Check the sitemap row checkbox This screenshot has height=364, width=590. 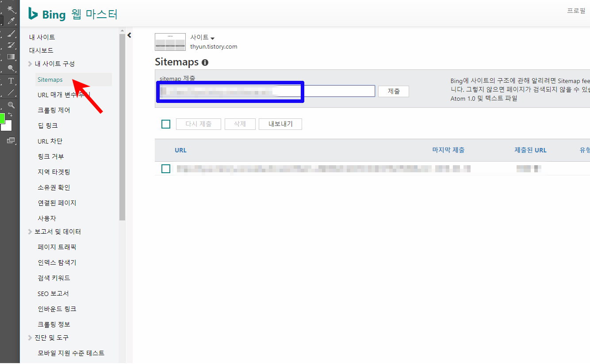point(166,169)
